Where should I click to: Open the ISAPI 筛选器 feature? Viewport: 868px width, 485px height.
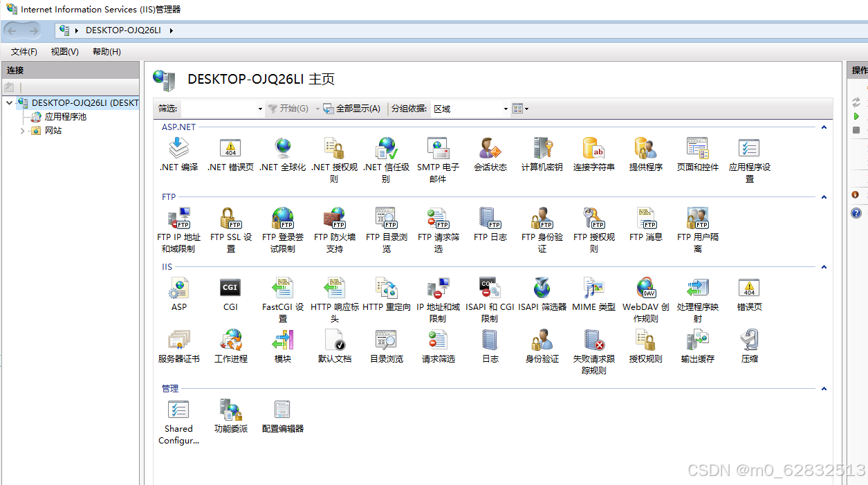click(x=542, y=294)
